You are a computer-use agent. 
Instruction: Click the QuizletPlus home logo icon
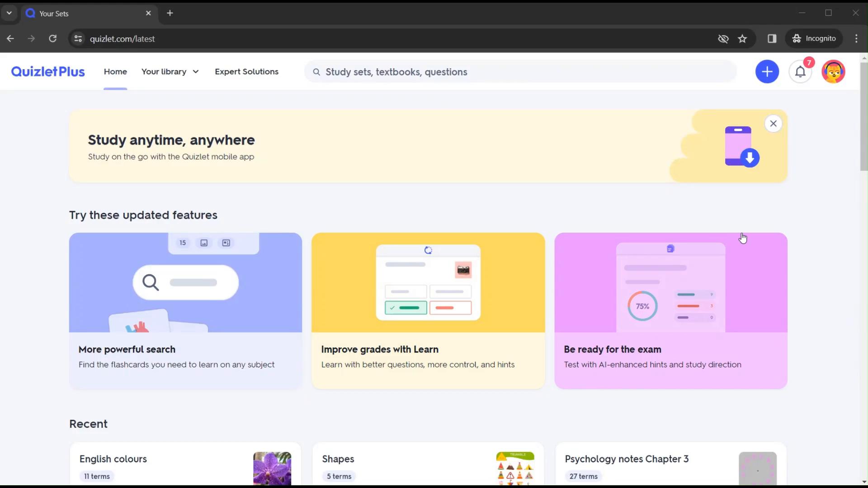pyautogui.click(x=48, y=71)
